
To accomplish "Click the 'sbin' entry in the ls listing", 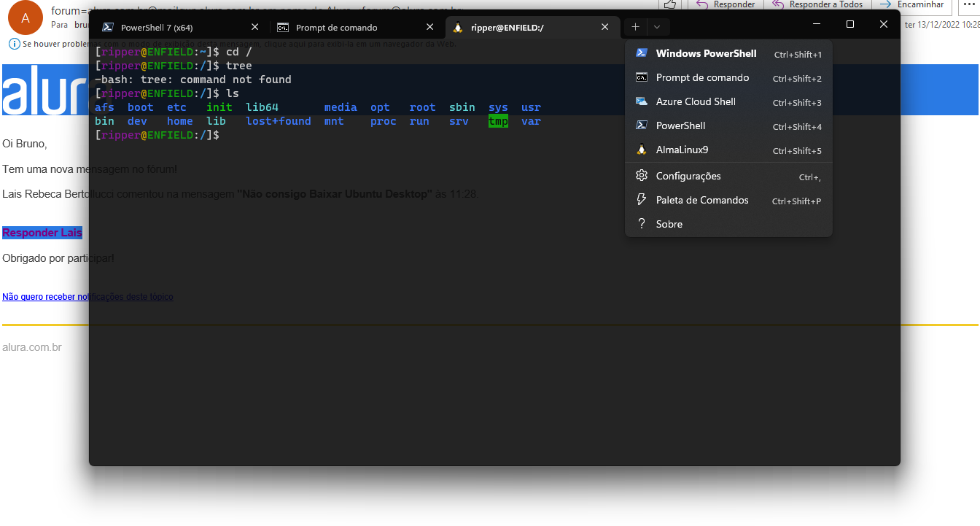I will coord(462,107).
